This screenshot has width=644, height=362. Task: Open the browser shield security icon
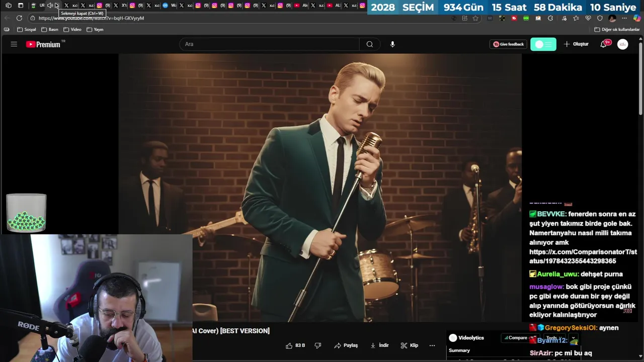tap(600, 18)
